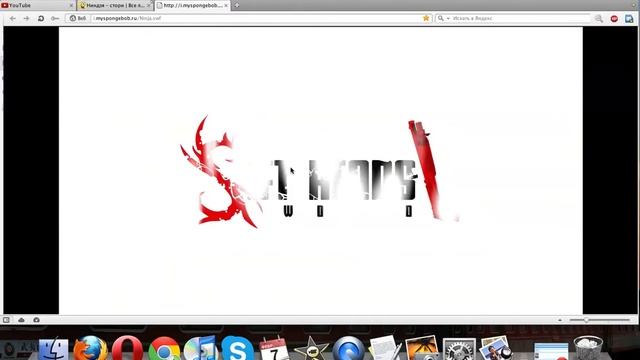Click the blue extension icon at toolbar end
The image size is (640, 360).
pos(629,18)
